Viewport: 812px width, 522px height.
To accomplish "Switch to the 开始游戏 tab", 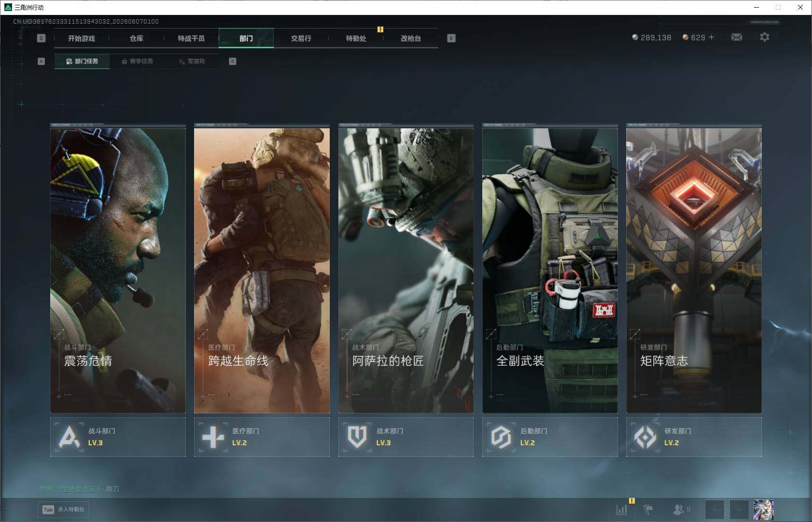I will (82, 38).
